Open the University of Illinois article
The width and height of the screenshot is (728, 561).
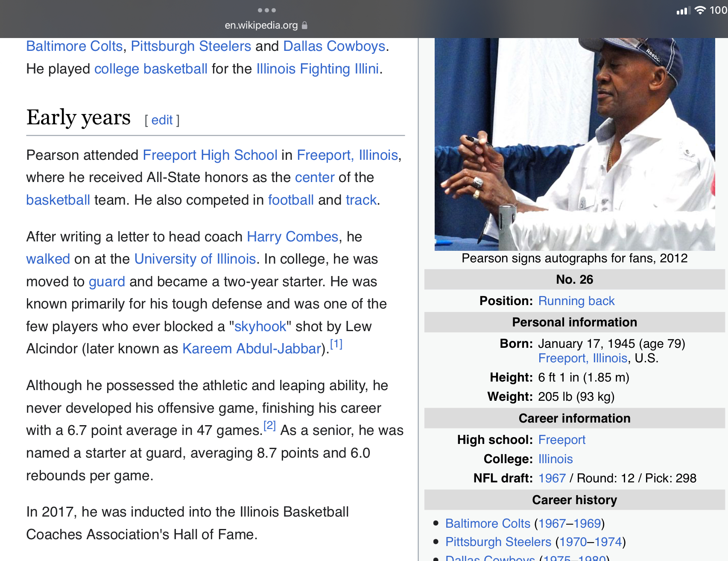(195, 259)
